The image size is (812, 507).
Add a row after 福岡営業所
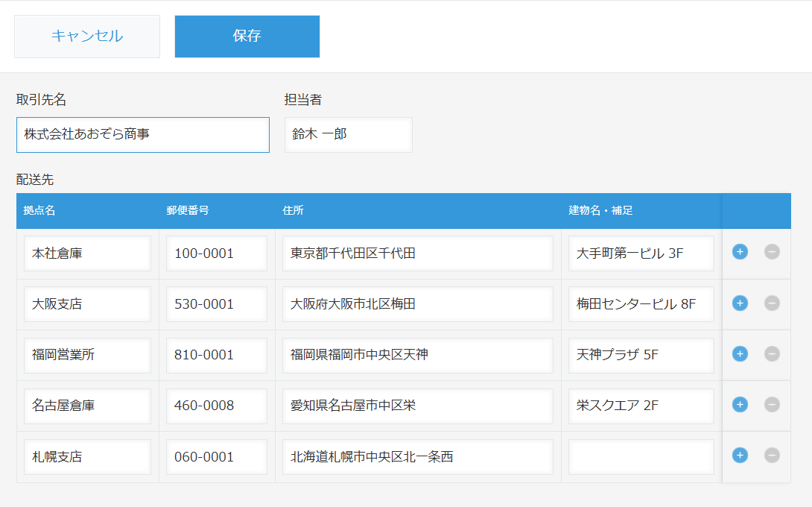coord(740,353)
